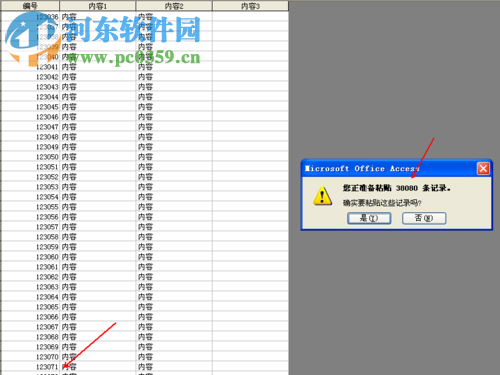Click empty 内容3 cell in row 123052
The height and width of the screenshot is (375, 500).
[251, 177]
